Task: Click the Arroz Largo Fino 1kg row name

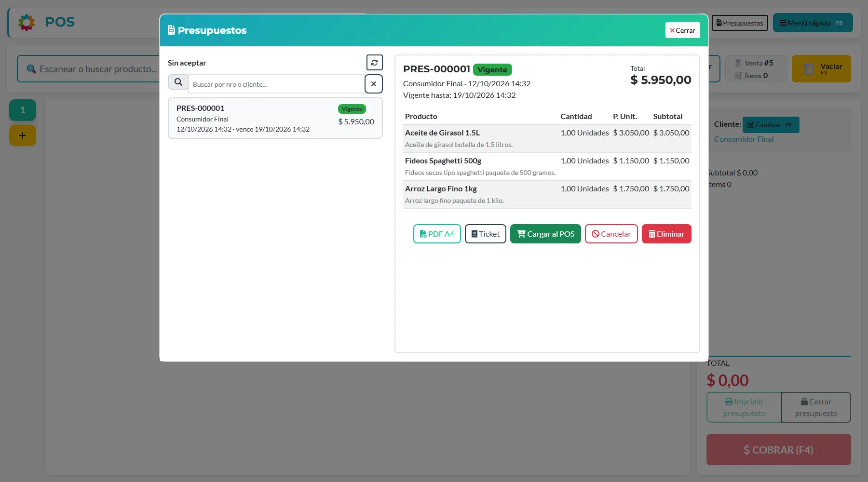Action: 441,189
